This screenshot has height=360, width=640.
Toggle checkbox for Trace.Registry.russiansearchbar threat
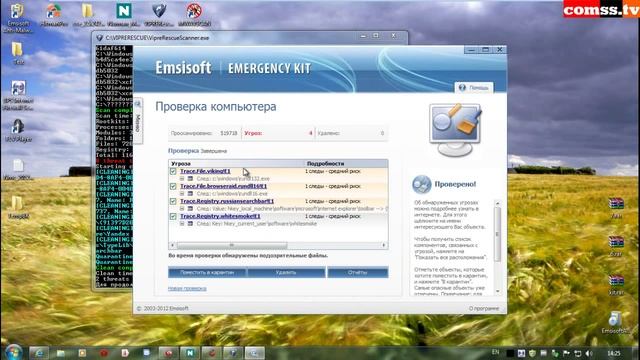click(x=173, y=201)
